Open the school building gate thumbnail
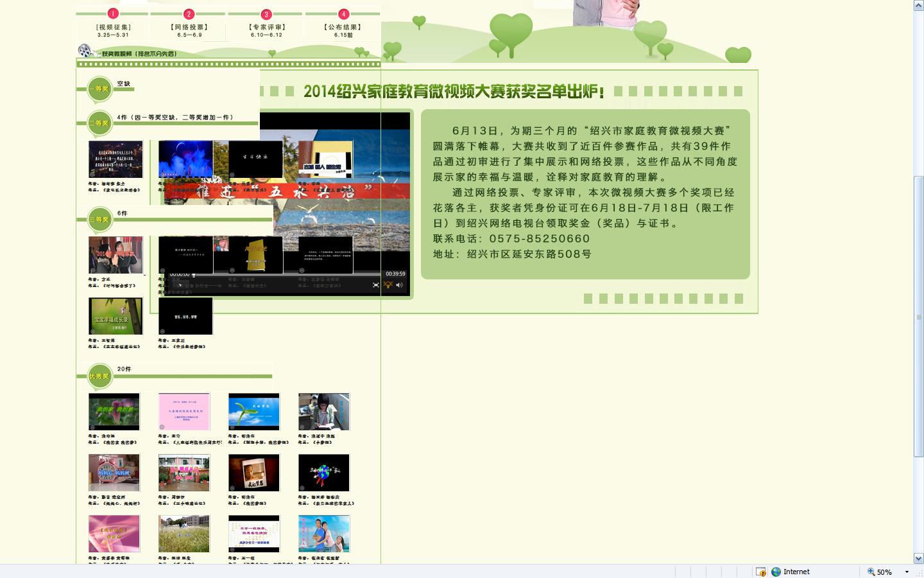Viewport: 924px width, 578px height. [184, 473]
